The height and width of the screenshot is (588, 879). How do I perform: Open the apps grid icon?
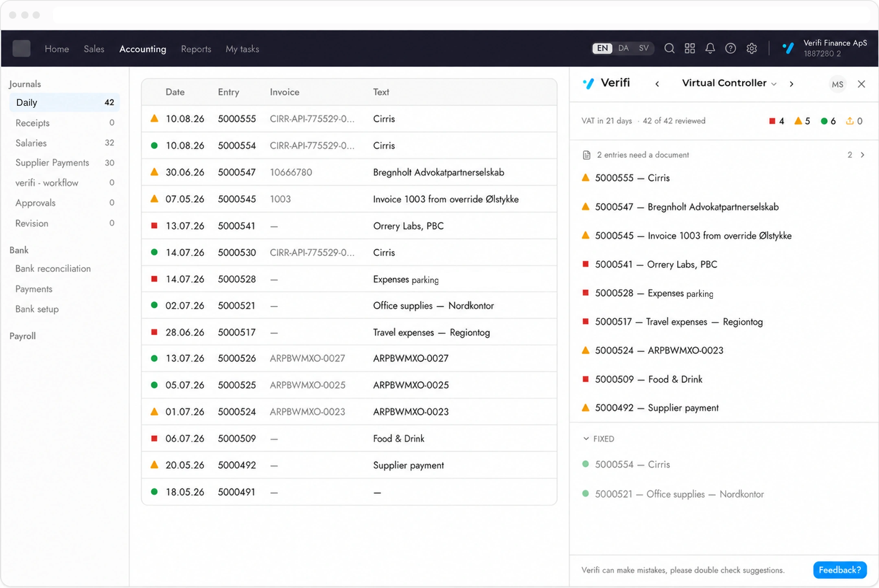(690, 48)
